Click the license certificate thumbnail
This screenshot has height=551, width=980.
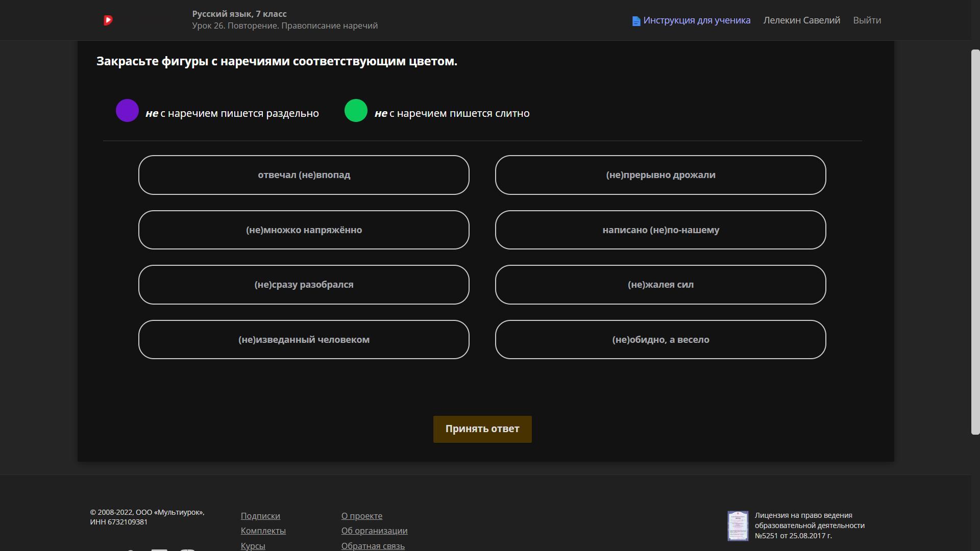tap(738, 525)
